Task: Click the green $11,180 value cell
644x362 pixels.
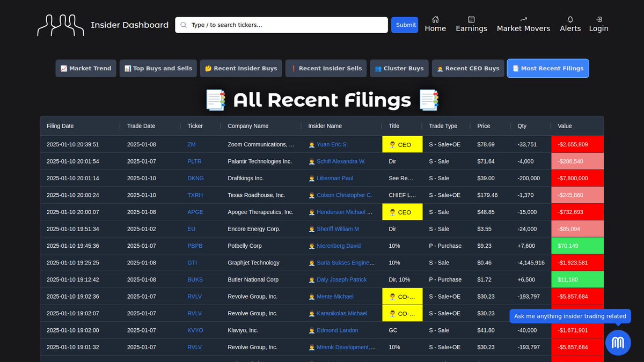Action: click(577, 280)
